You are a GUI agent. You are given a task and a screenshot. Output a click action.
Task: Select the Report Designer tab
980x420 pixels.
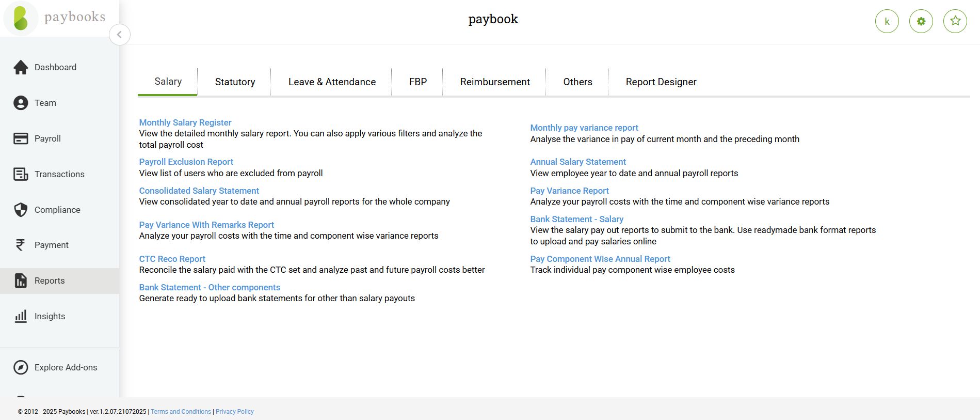point(661,82)
